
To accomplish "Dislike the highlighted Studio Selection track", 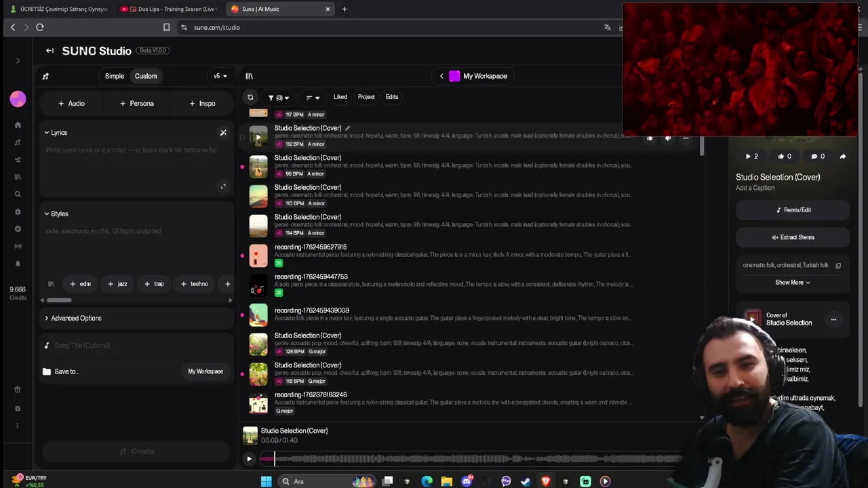I will tap(668, 138).
